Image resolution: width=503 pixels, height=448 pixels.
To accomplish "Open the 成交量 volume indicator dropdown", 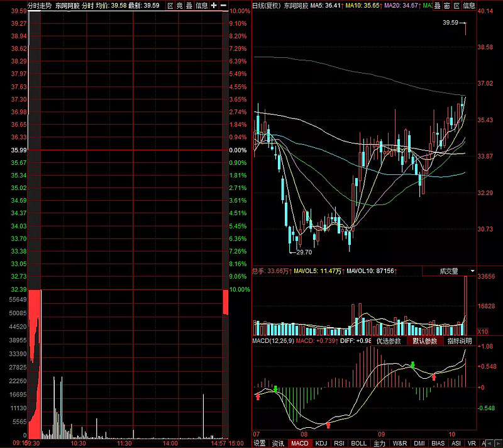I will click(449, 271).
